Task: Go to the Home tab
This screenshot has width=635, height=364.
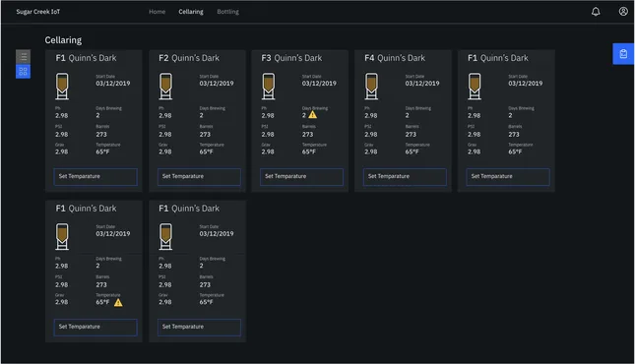Action: [157, 12]
